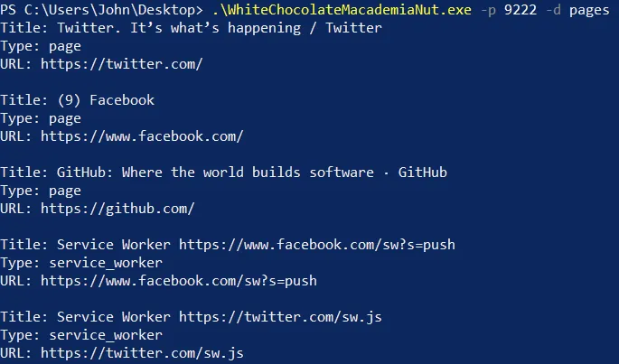
Task: Click 'Type: service_worker' under Facebook worker
Action: pos(81,263)
